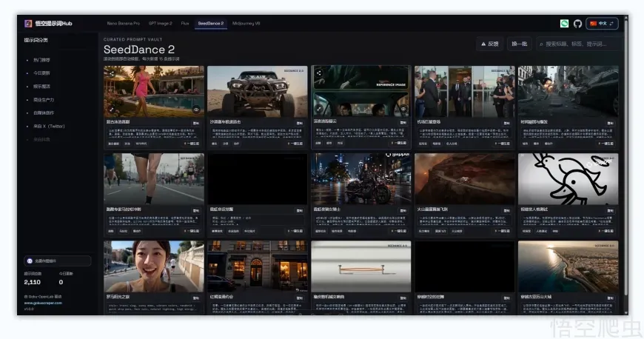
Task: Click the magnifier icon in search box
Action: click(541, 44)
